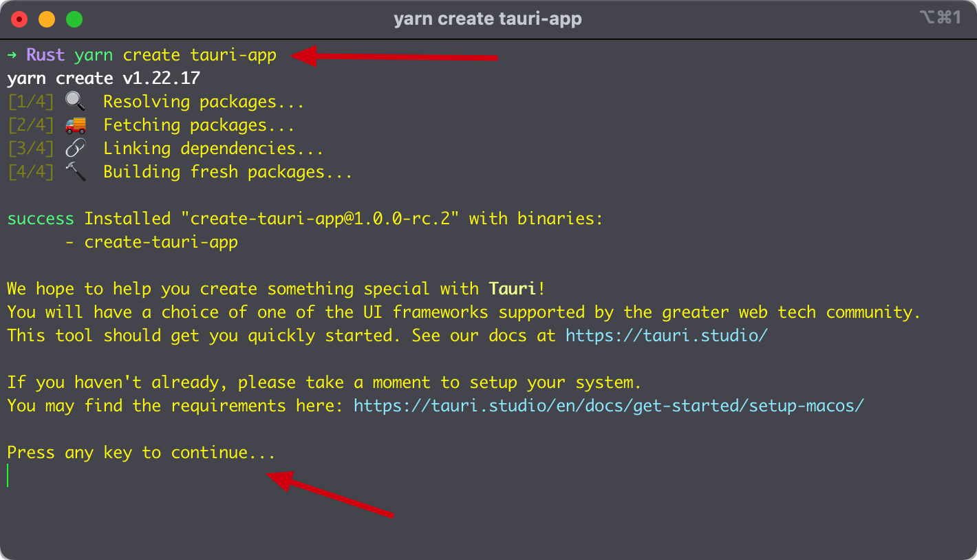Screen dimensions: 977x560
Task: Click the bold 'Tauri!' word
Action: click(517, 289)
